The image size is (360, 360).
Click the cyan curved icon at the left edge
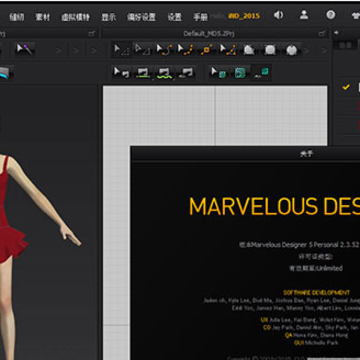click(6, 73)
